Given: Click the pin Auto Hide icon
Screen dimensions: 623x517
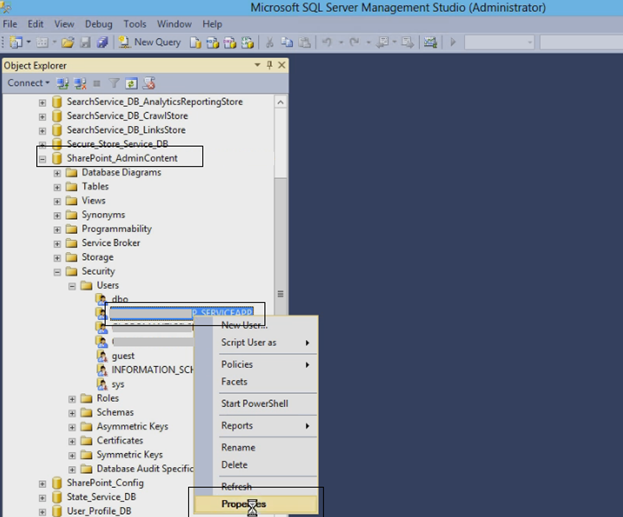Looking at the screenshot, I should click(269, 65).
